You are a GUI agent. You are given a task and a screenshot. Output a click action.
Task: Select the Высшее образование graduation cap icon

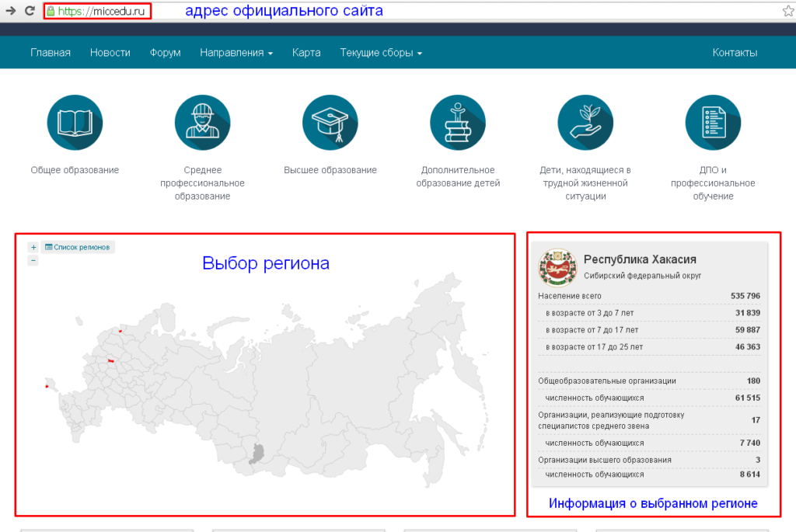coord(330,123)
